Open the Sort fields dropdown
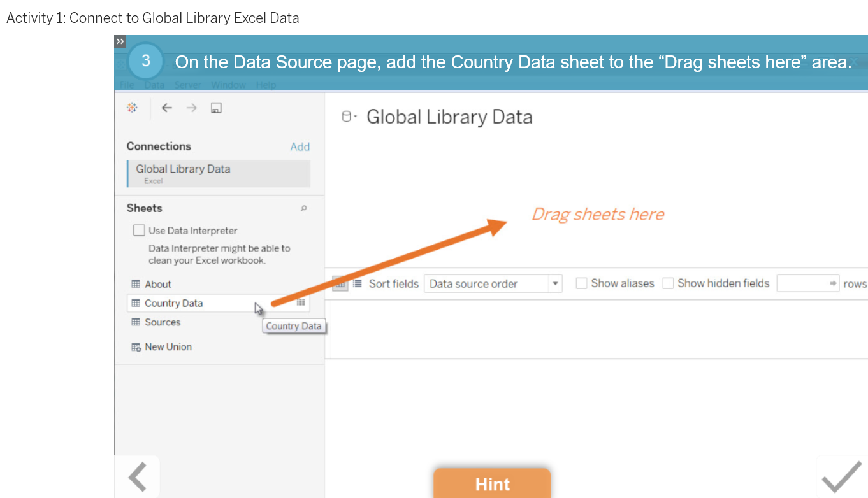 [x=493, y=283]
